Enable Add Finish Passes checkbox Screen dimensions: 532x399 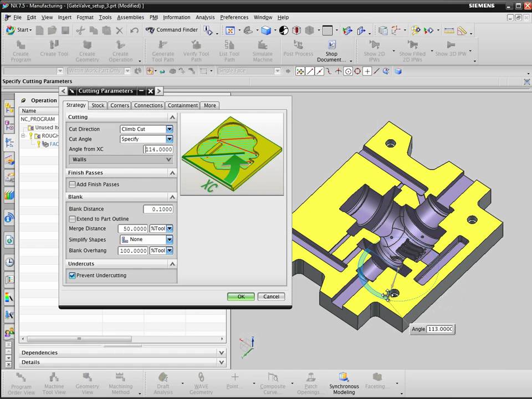tap(73, 185)
